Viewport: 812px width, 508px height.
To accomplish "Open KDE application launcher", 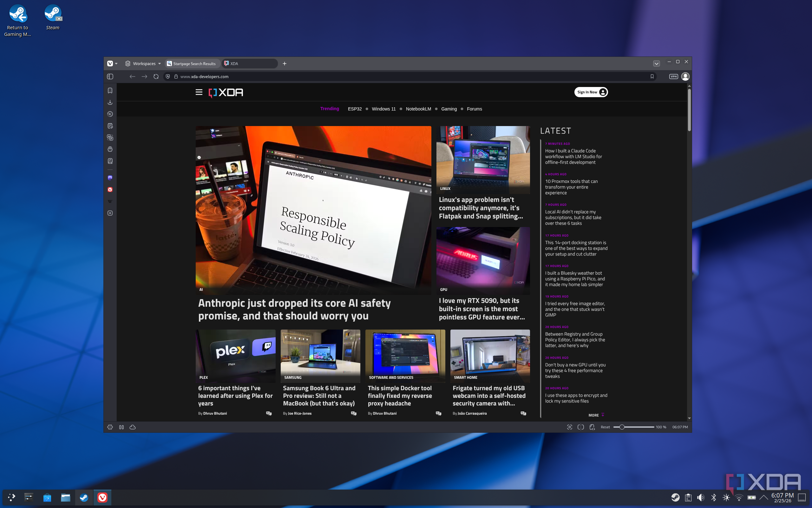I will pyautogui.click(x=12, y=497).
